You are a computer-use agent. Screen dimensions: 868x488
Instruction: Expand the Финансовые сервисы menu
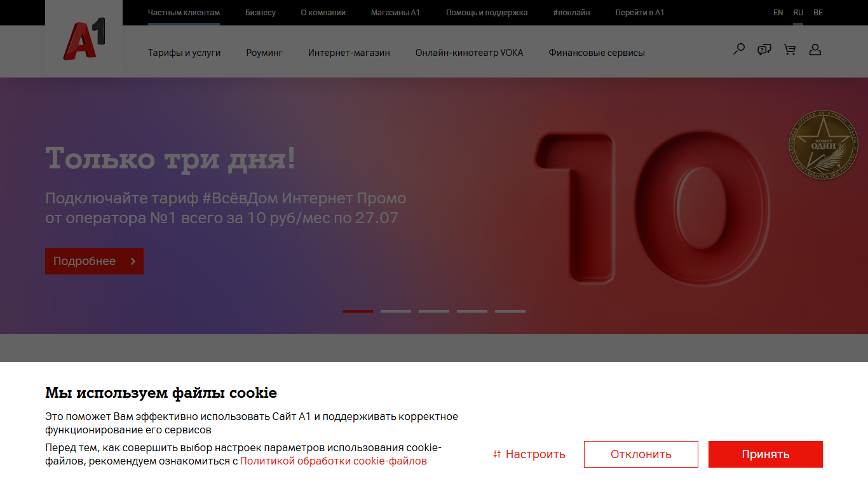[597, 53]
